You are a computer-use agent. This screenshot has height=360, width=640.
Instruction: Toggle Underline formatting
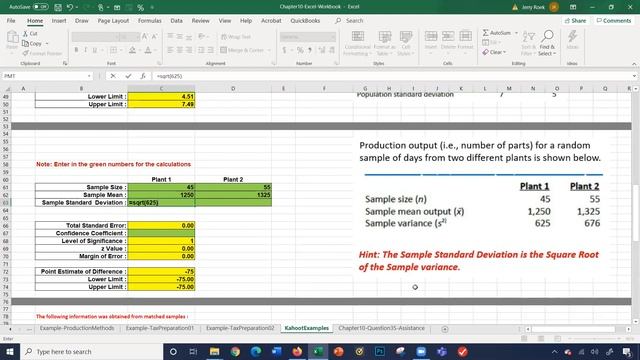95,50
